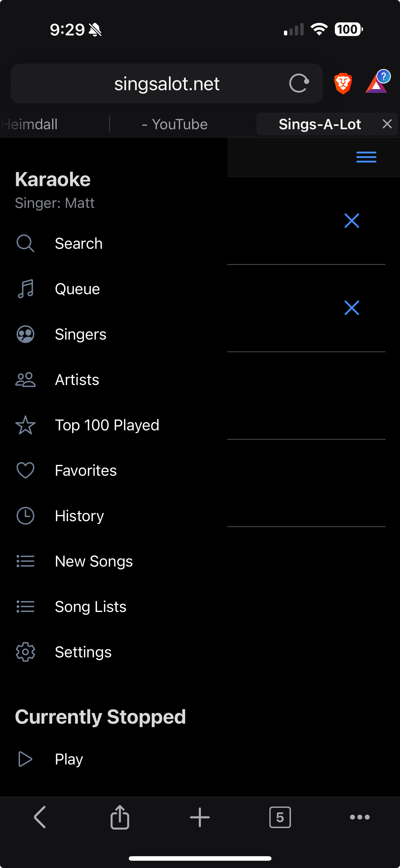Open the browser share sheet
This screenshot has width=400, height=868.
pos(120,817)
